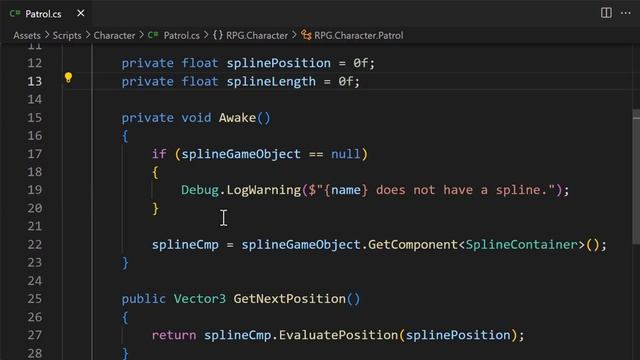Click the splinePosition field name on line 12
The width and height of the screenshot is (640, 360).
(279, 63)
